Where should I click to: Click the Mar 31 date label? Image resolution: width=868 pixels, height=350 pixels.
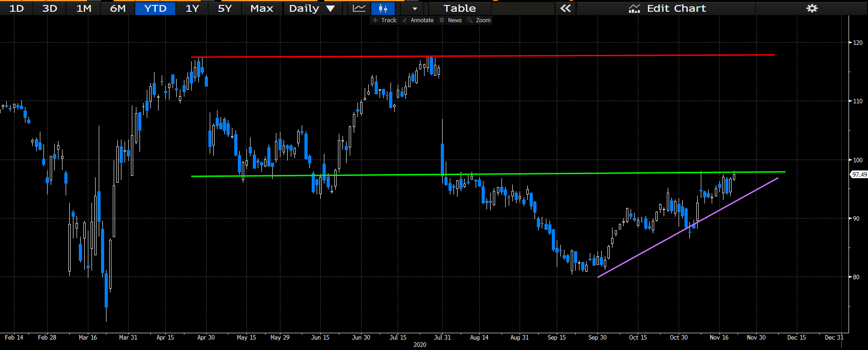[128, 337]
